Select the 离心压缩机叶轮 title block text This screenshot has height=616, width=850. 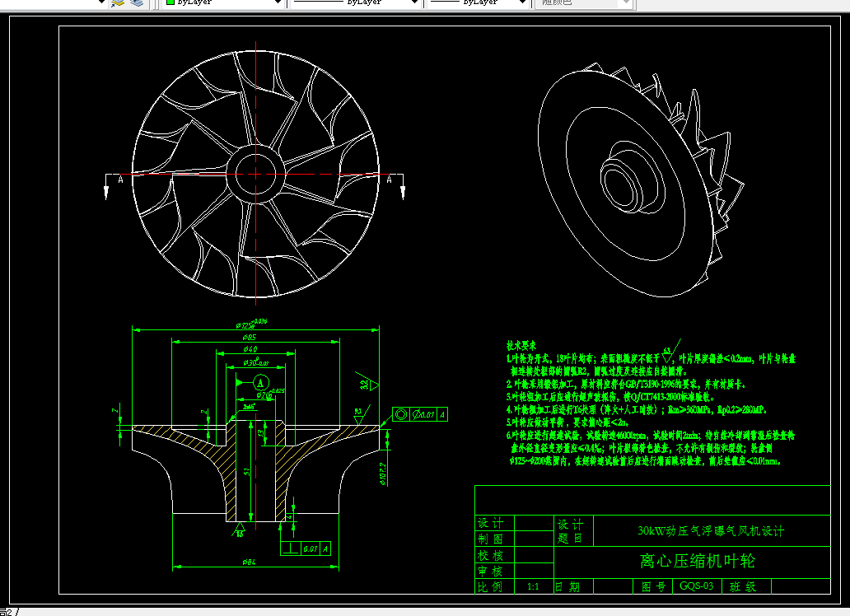point(697,562)
